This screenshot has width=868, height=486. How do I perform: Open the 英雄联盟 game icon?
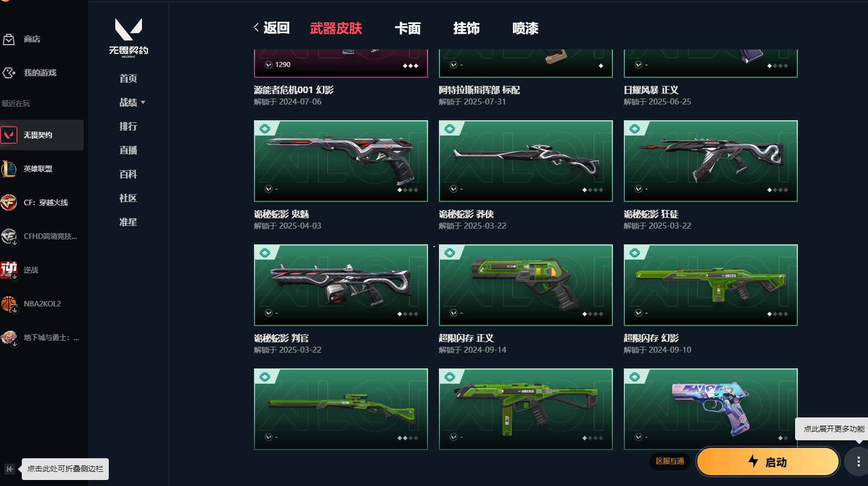(9, 169)
